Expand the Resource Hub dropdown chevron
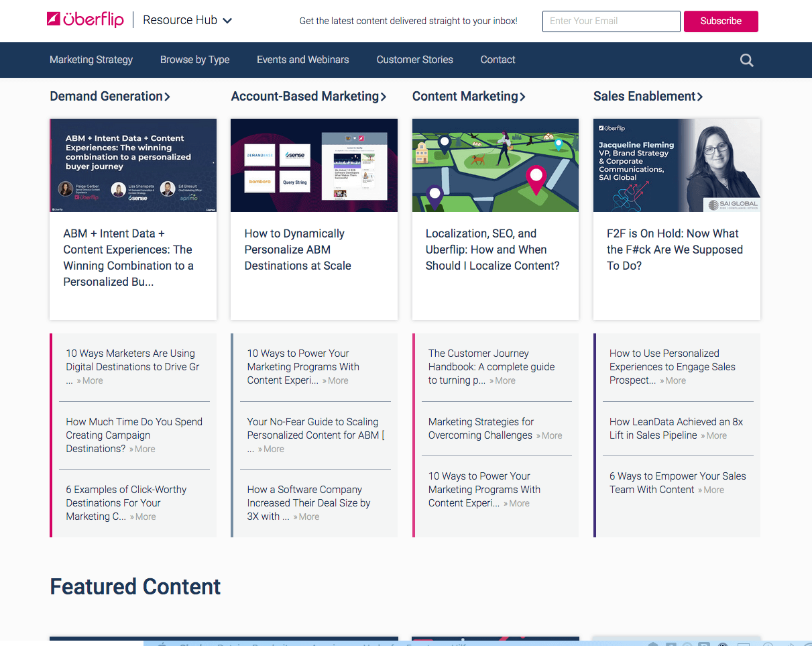Image resolution: width=812 pixels, height=646 pixels. tap(227, 21)
